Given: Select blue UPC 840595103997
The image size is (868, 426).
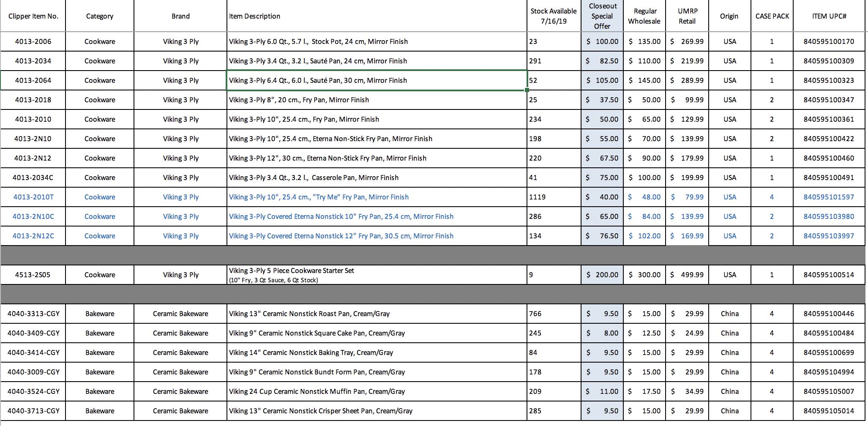Looking at the screenshot, I should coord(829,236).
